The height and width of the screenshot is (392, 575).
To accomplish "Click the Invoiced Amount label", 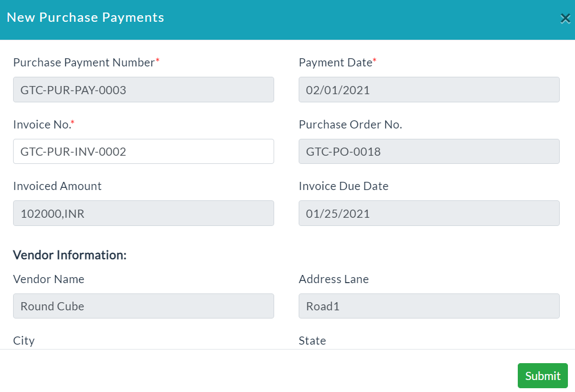I will [x=57, y=186].
